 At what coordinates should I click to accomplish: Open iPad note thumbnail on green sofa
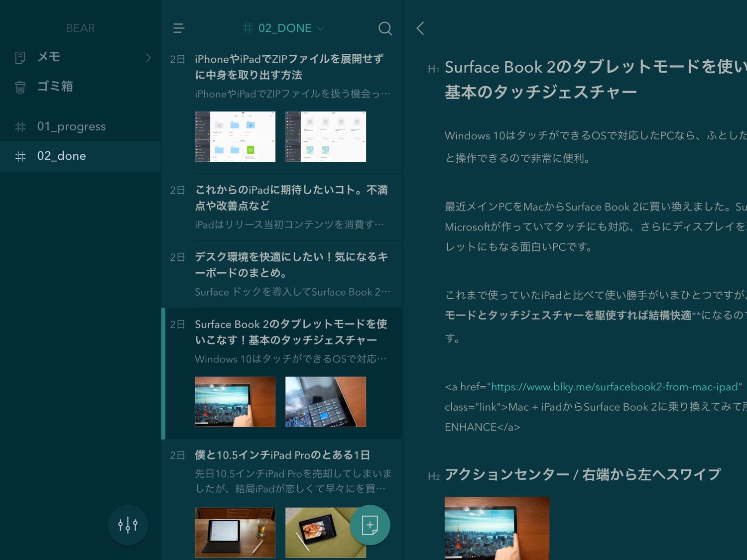(326, 533)
